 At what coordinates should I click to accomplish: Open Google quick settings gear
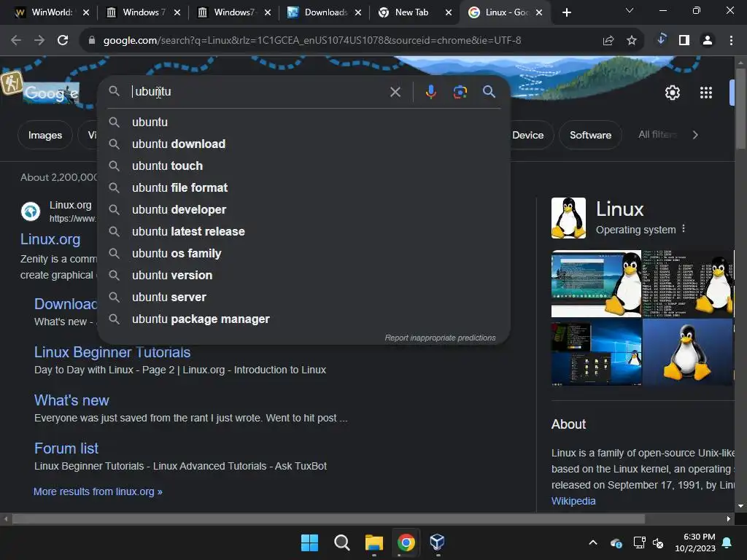[672, 93]
